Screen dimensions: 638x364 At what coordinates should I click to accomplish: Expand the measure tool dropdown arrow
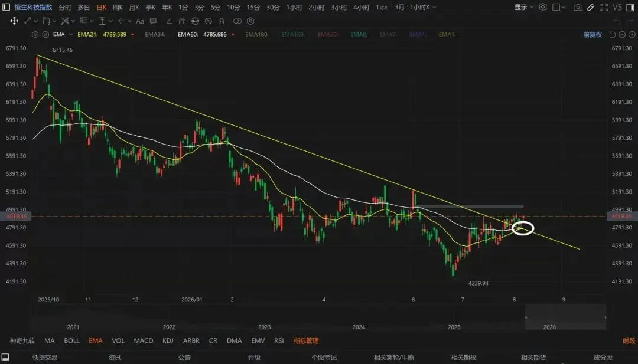tap(110, 21)
